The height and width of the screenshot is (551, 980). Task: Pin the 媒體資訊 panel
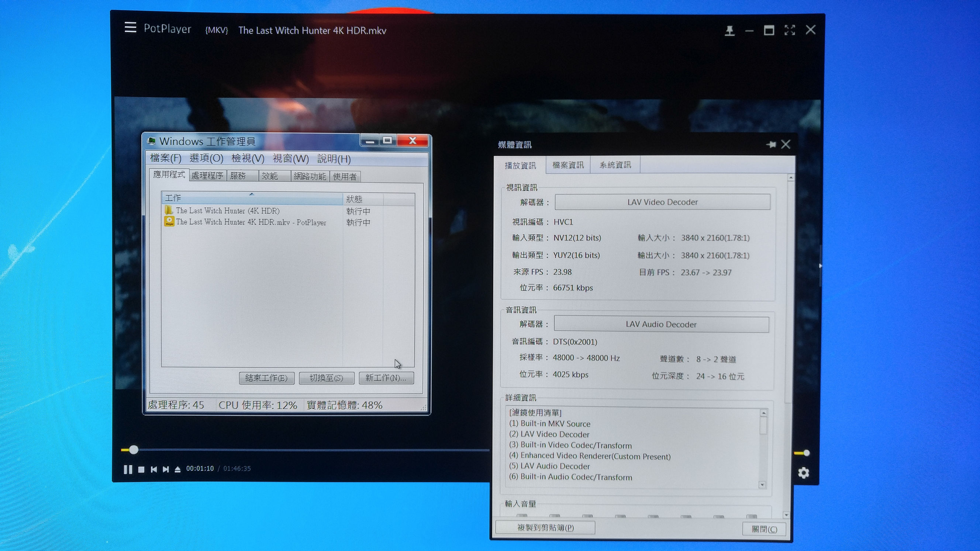[x=771, y=145]
